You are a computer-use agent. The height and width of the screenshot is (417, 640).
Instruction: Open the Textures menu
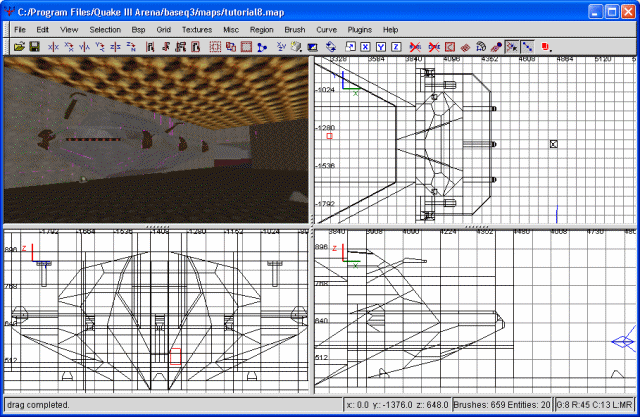pos(197,29)
